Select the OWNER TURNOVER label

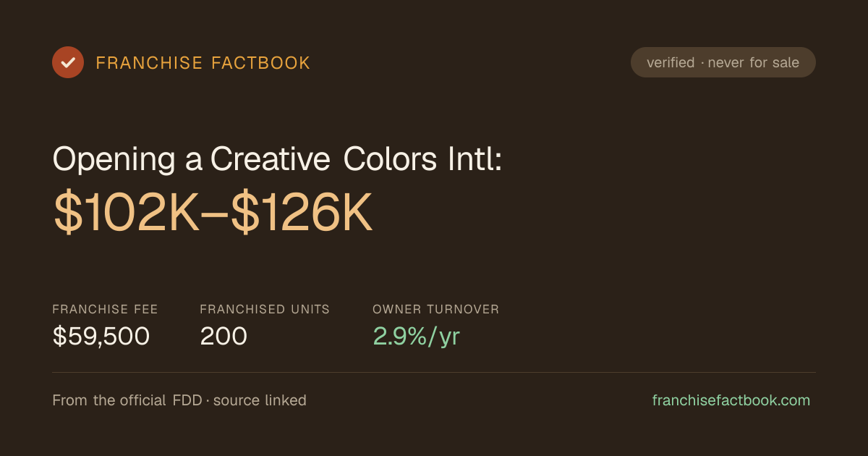coord(436,309)
